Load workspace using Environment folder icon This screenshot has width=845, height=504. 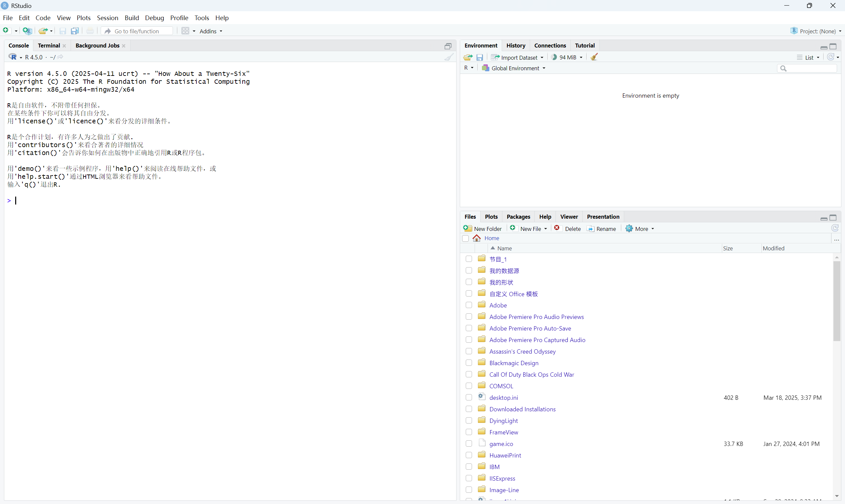pos(468,57)
